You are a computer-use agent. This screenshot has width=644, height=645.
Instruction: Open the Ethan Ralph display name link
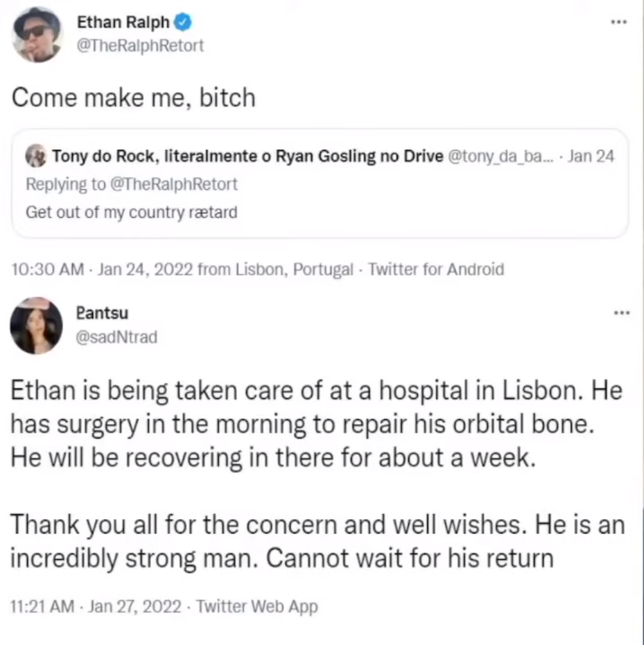123,22
